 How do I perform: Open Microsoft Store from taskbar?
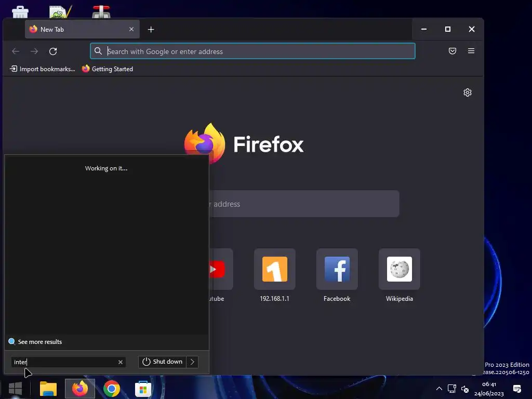[143, 389]
